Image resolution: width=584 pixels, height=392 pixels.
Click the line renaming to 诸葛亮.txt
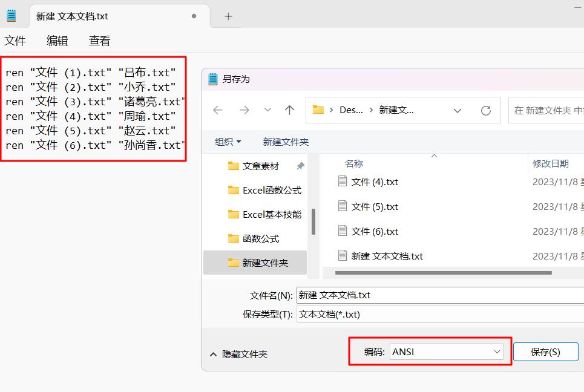point(96,101)
